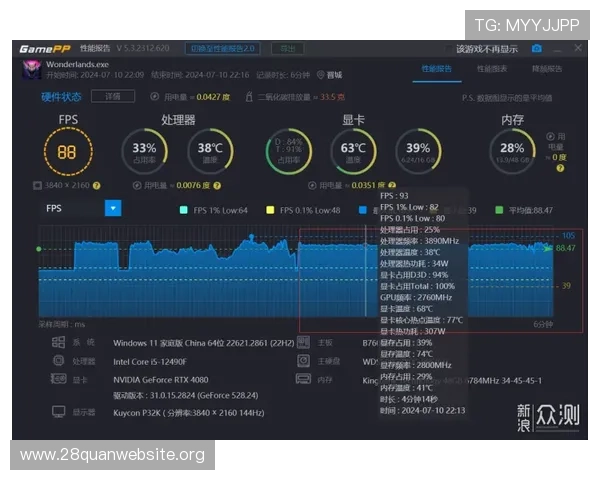Viewport: 600px width, 480px height.
Task: Switch to the 性能报告 tab
Action: pos(437,69)
